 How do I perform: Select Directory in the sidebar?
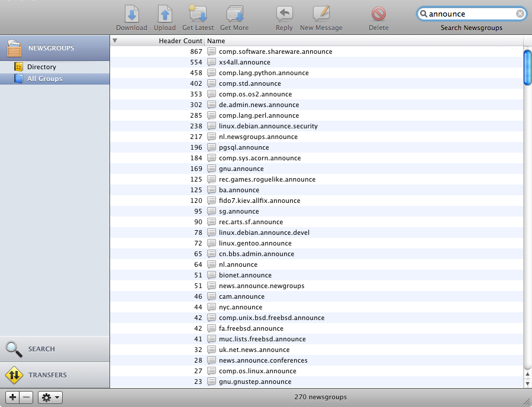point(41,67)
